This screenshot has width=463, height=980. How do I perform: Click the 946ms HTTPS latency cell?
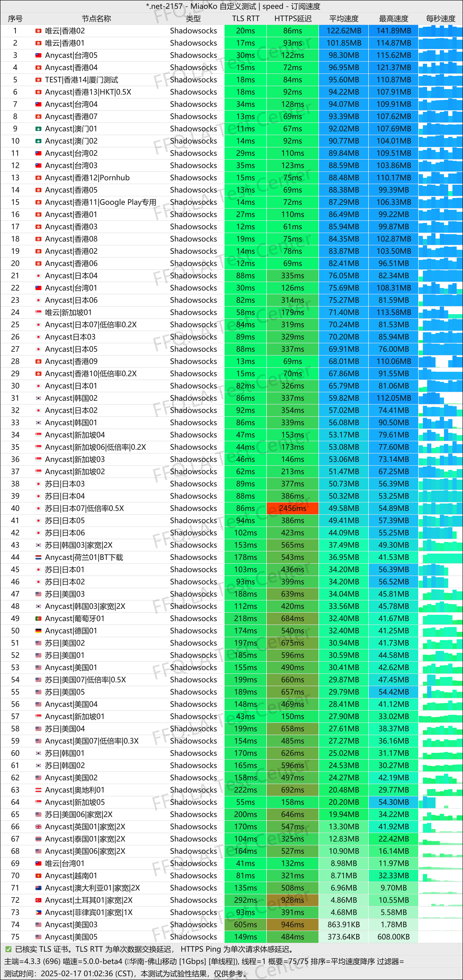coord(293,924)
